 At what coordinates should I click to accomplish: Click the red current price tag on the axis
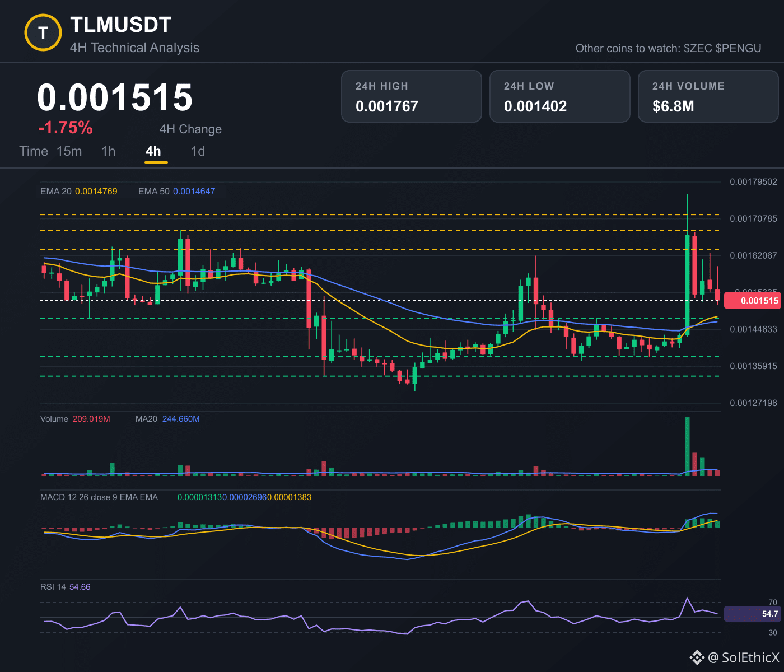tap(752, 301)
